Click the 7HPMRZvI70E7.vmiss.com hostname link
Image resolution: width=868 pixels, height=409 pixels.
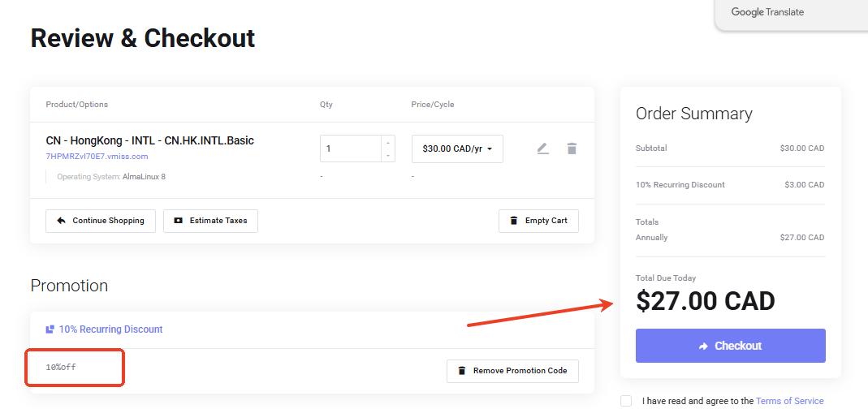97,157
